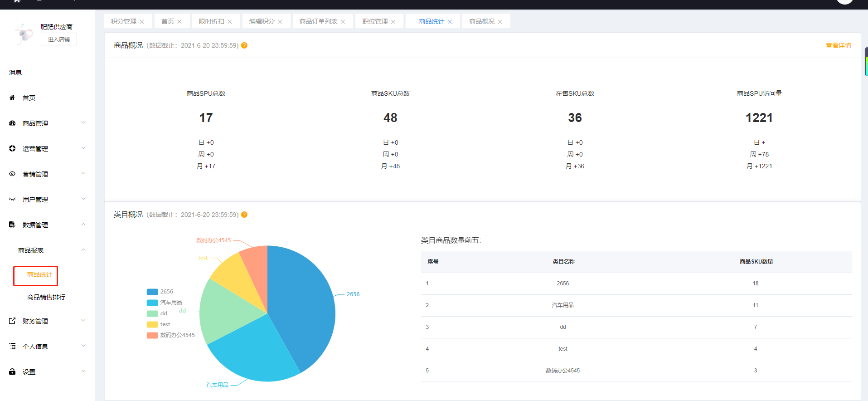Switch to the 商品订单列表 tab
Screen dimensions: 868x401
(318, 21)
